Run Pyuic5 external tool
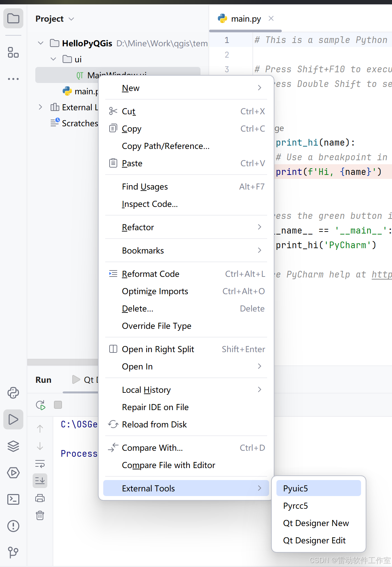 [x=319, y=488]
